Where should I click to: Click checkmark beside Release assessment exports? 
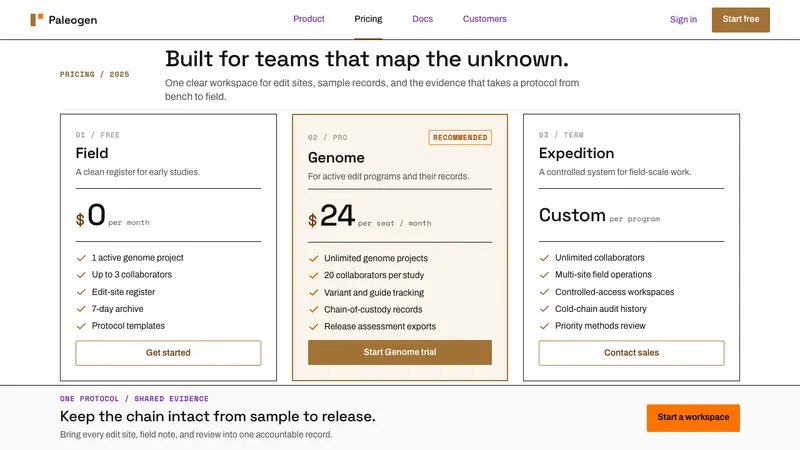click(314, 327)
